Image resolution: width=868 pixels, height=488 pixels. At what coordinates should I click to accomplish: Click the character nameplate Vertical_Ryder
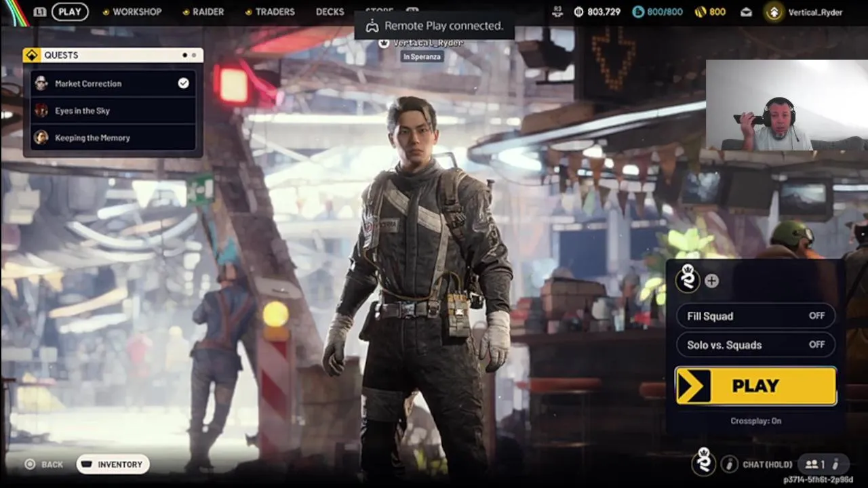point(429,43)
